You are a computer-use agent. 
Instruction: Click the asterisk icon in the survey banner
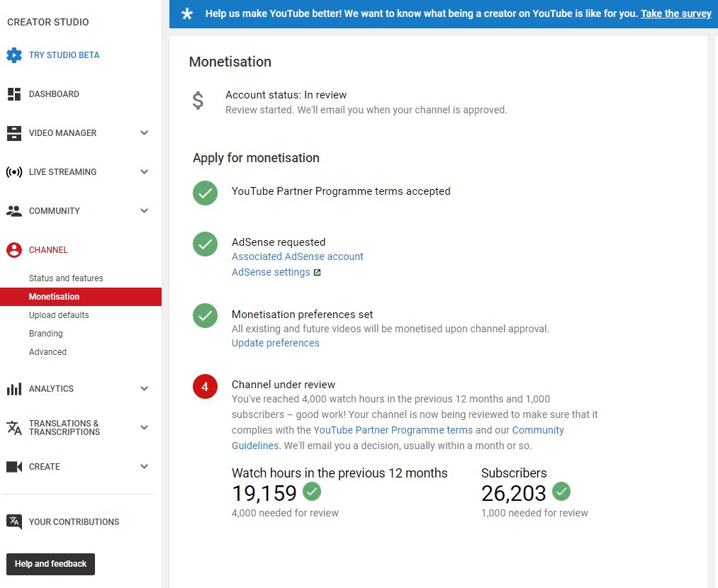[187, 13]
